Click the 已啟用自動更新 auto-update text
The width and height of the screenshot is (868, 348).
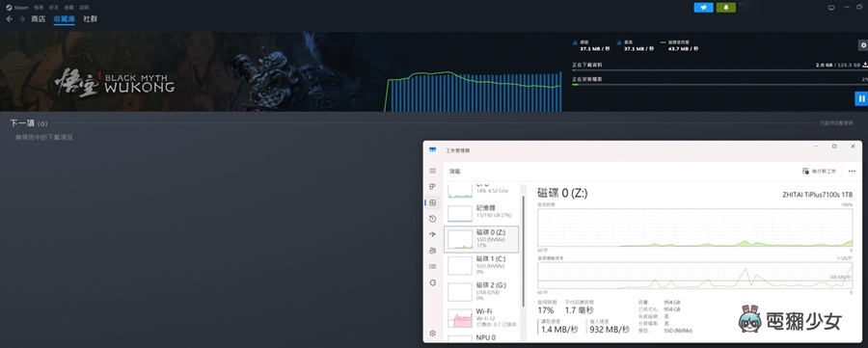(836, 122)
